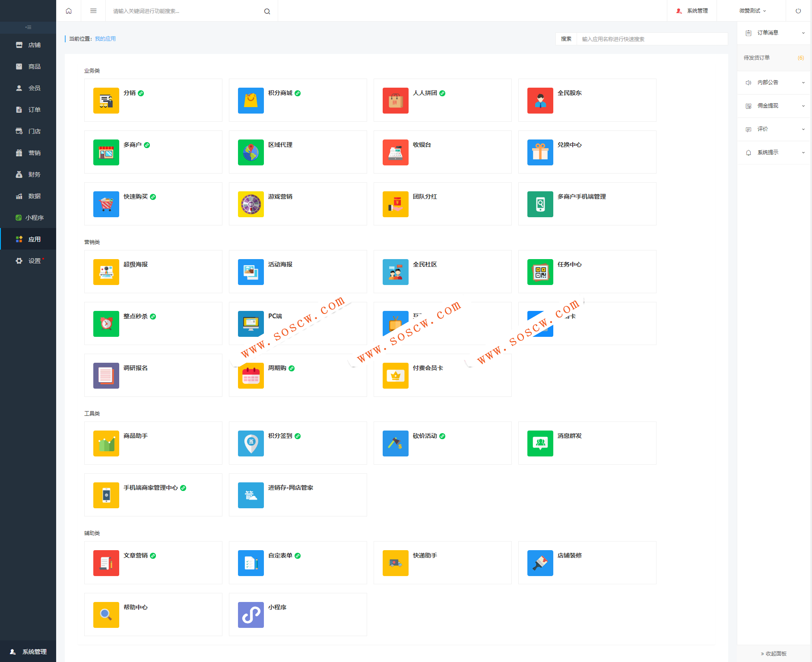The image size is (812, 662).
Task: Open the 文章营销 app icon
Action: [x=106, y=563]
